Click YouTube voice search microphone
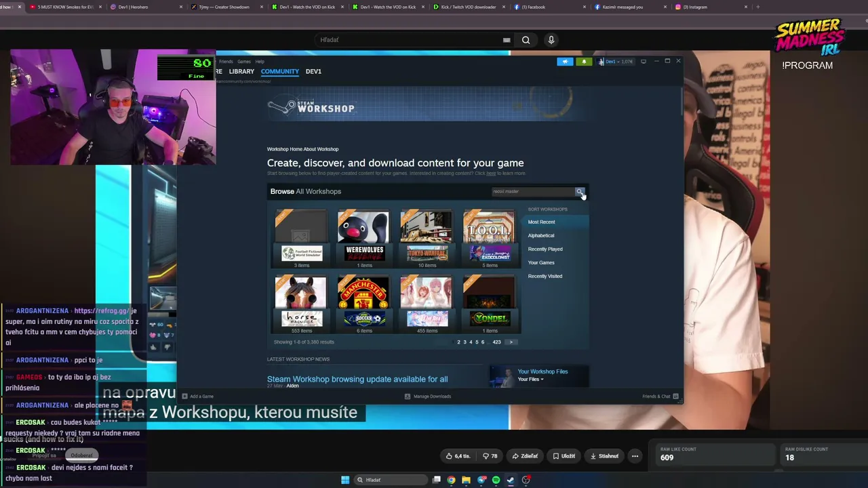The height and width of the screenshot is (488, 868). pyautogui.click(x=551, y=40)
